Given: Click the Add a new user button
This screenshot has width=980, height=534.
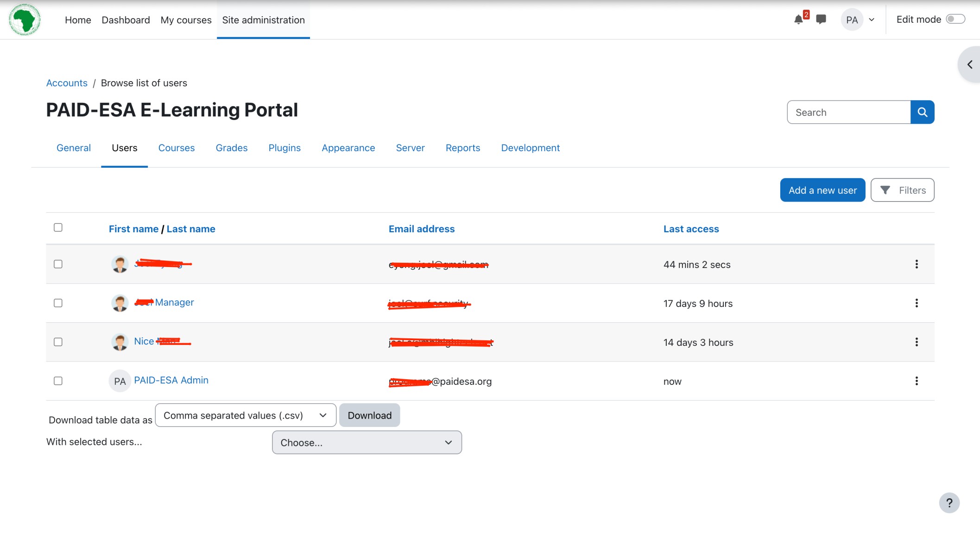Looking at the screenshot, I should [822, 190].
